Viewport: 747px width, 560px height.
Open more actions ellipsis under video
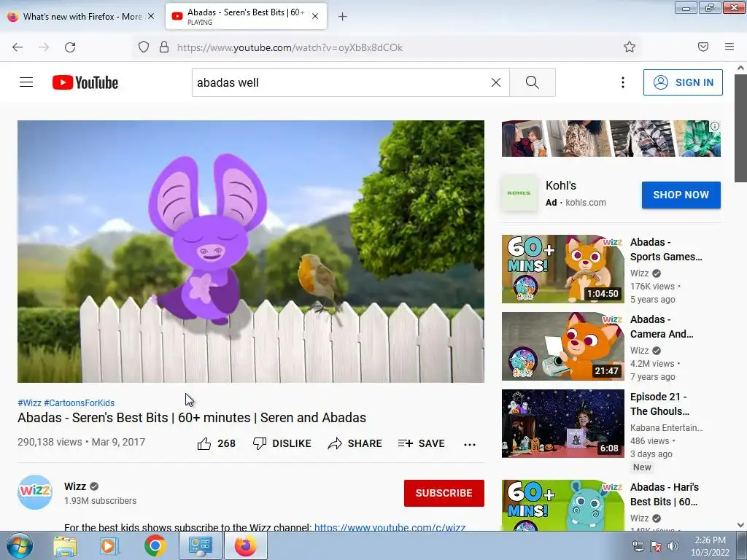(470, 444)
